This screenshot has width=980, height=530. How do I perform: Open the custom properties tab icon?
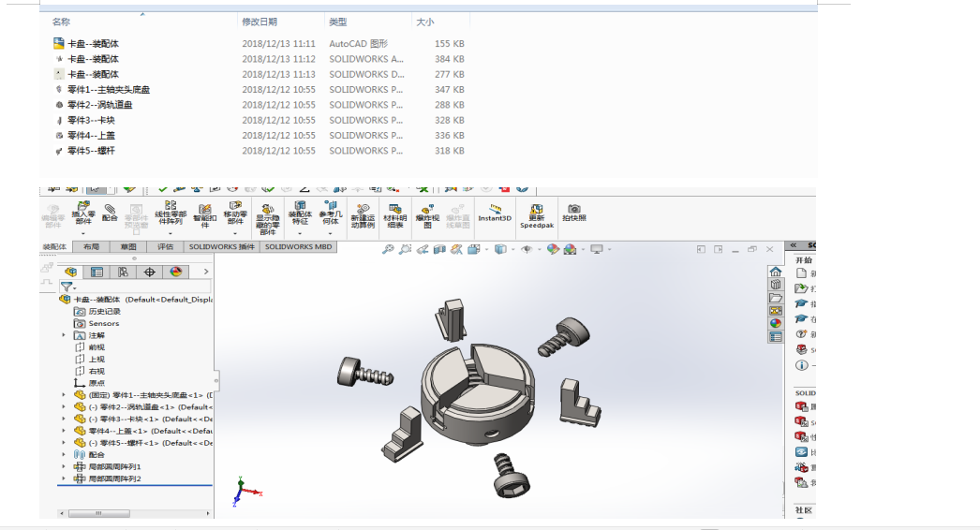click(776, 337)
